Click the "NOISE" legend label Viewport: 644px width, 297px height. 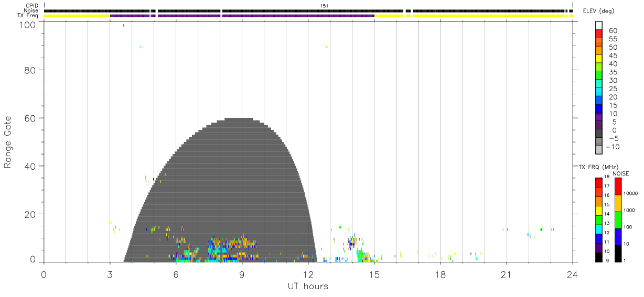(x=620, y=173)
